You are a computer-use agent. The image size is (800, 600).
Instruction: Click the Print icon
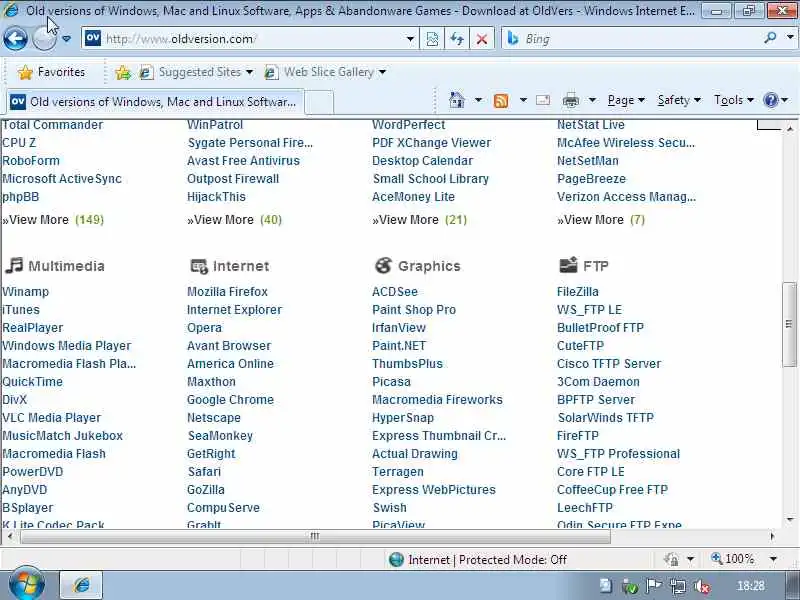[x=570, y=101]
